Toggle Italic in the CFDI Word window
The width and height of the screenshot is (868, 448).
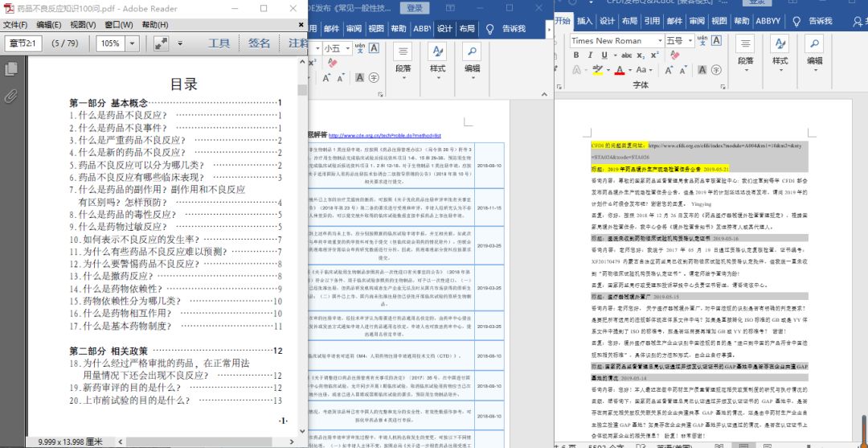(590, 55)
